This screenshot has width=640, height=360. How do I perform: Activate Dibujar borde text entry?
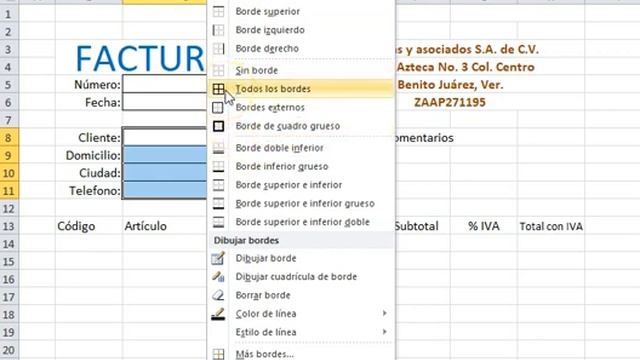(x=266, y=258)
